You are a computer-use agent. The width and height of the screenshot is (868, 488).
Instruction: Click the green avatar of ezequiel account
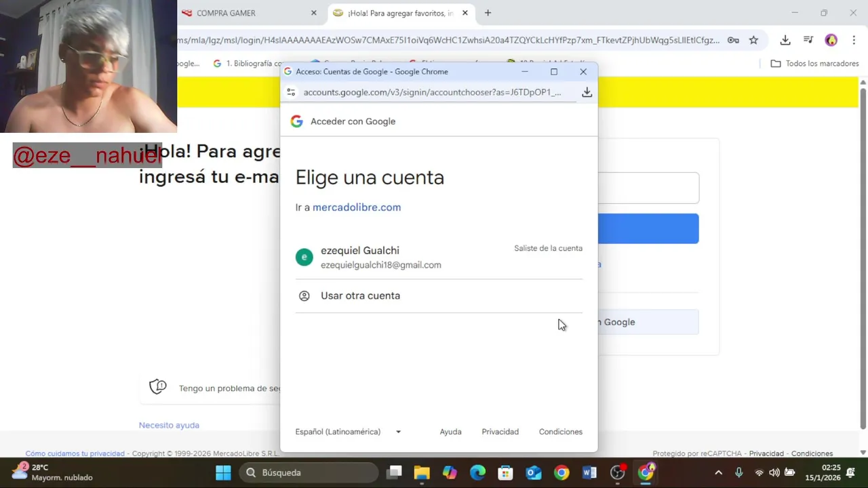[x=304, y=257]
